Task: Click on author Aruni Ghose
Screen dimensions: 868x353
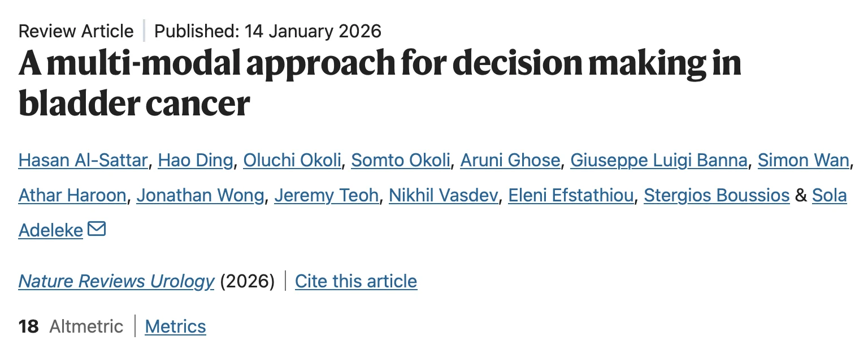Action: [x=510, y=161]
